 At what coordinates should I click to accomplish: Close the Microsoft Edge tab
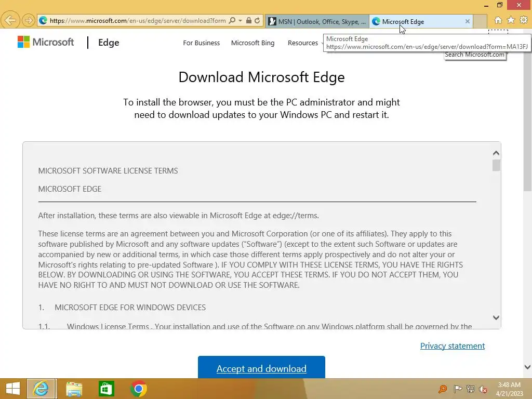[467, 21]
